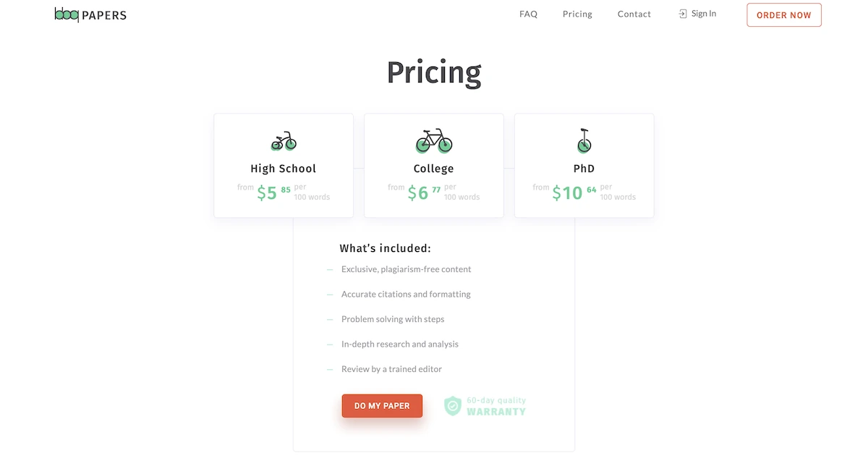The width and height of the screenshot is (868, 461).
Task: Click the 60-day quality warranty shield icon
Action: (x=453, y=406)
